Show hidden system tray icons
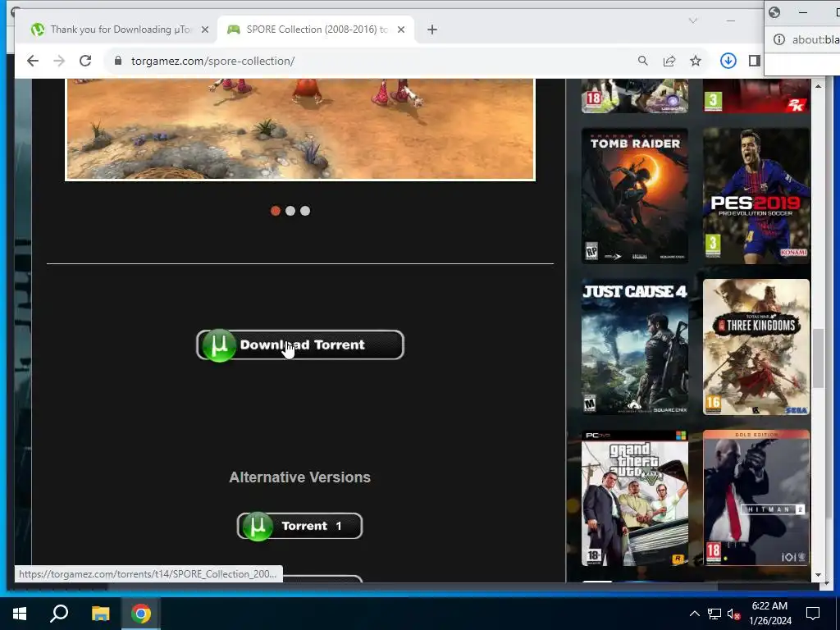This screenshot has width=840, height=630. point(694,614)
